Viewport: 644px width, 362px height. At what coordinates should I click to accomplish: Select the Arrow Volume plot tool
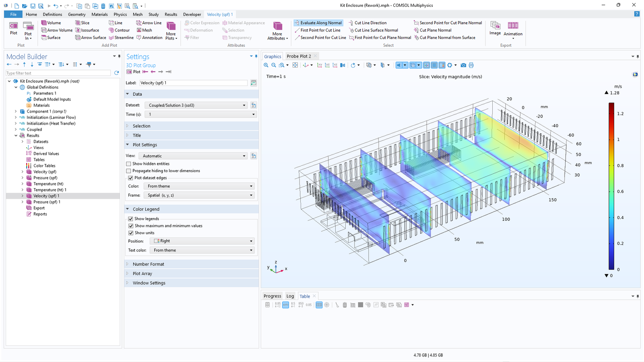click(x=57, y=30)
